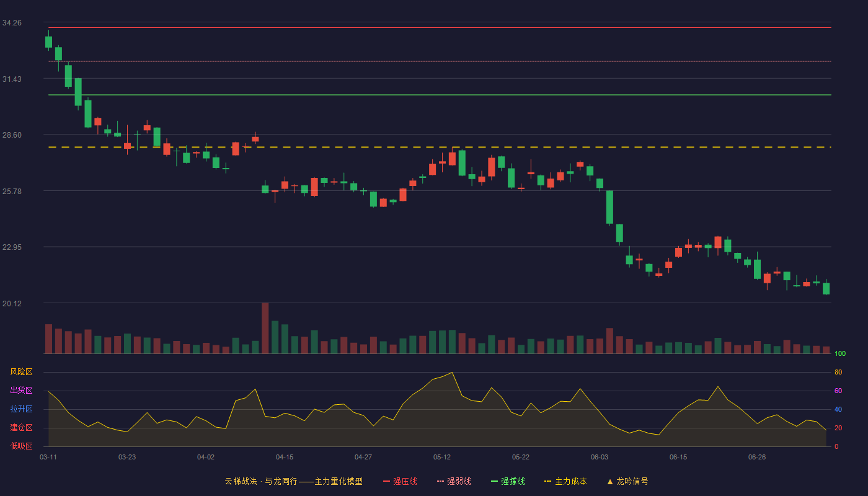
Task: Click the 05-12 date axis label
Action: [x=442, y=457]
